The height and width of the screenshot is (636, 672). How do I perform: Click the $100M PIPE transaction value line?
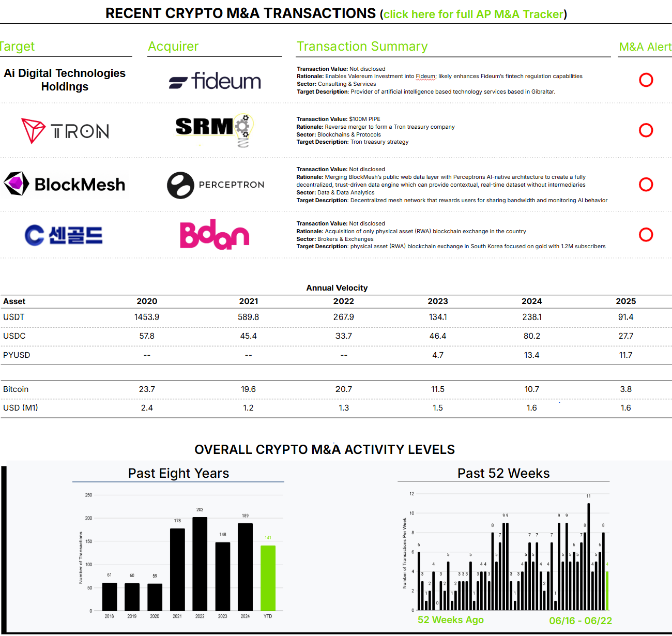click(339, 119)
